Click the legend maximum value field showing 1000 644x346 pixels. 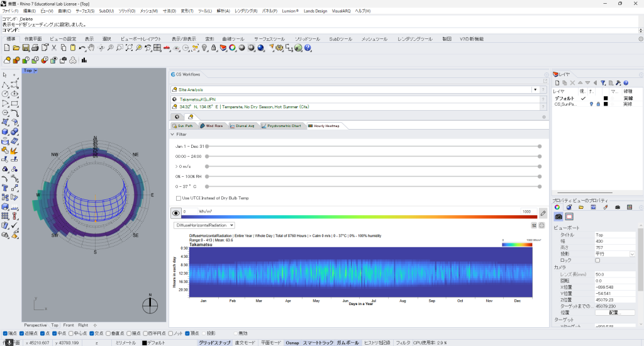[x=526, y=212]
